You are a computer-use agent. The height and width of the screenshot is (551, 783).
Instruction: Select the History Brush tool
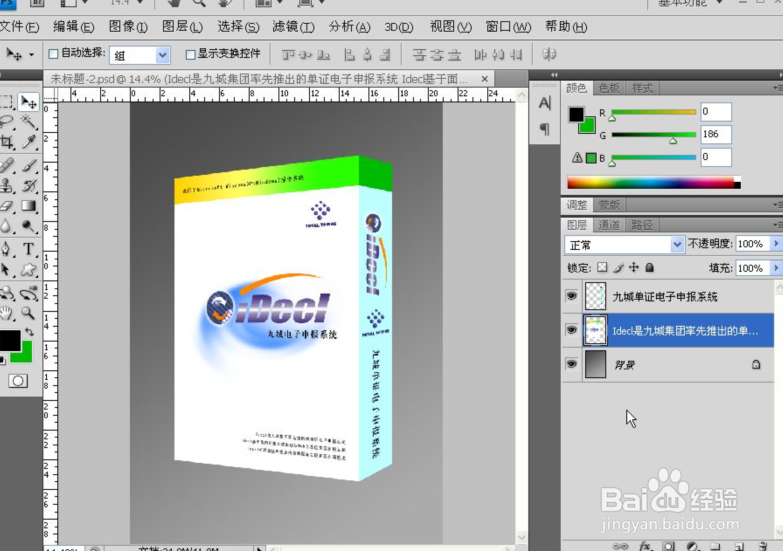[x=29, y=185]
